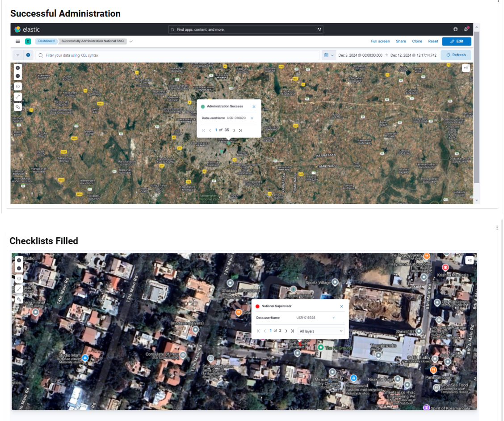Close the Administration Success tooltip
The height and width of the screenshot is (421, 504).
254,106
